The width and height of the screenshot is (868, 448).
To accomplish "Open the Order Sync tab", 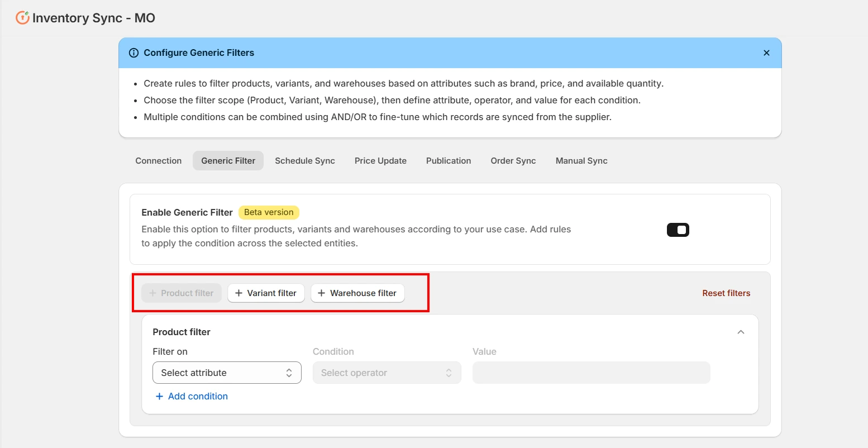I will (x=513, y=161).
